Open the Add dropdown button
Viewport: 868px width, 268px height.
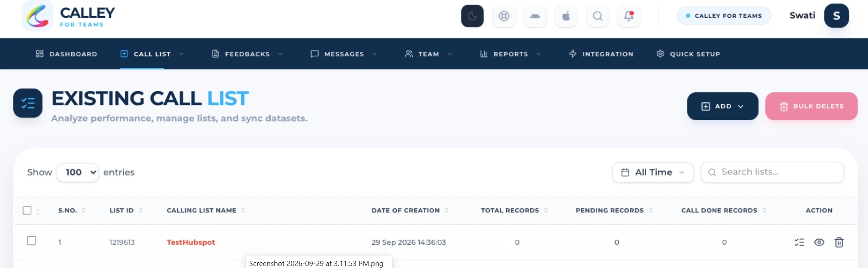click(723, 106)
